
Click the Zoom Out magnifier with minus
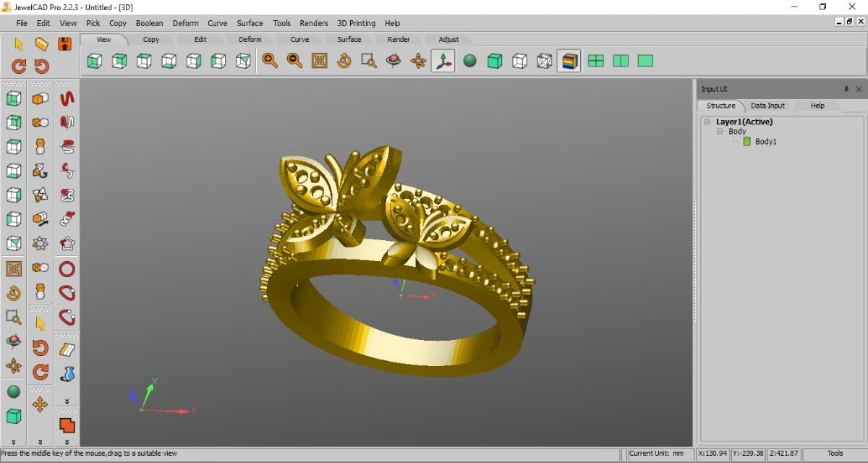pyautogui.click(x=294, y=61)
